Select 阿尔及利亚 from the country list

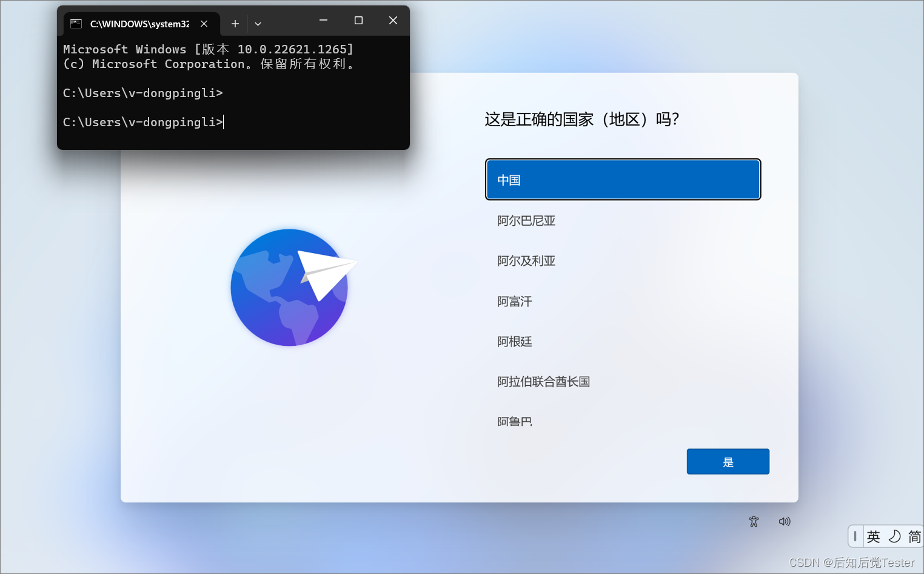point(526,260)
